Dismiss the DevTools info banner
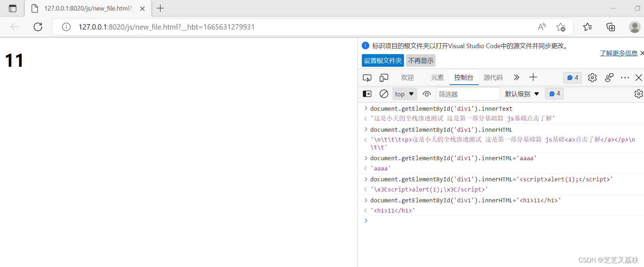The width and height of the screenshot is (644, 267). coord(642,53)
